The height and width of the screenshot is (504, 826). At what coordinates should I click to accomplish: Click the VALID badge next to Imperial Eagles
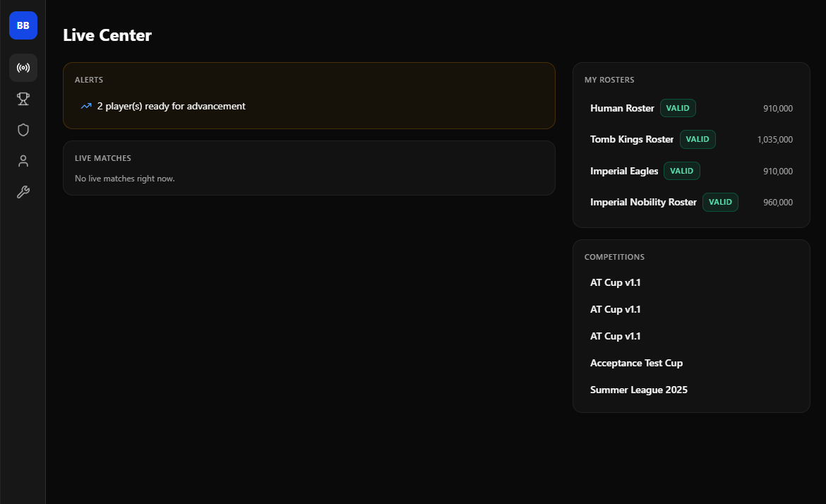[681, 171]
